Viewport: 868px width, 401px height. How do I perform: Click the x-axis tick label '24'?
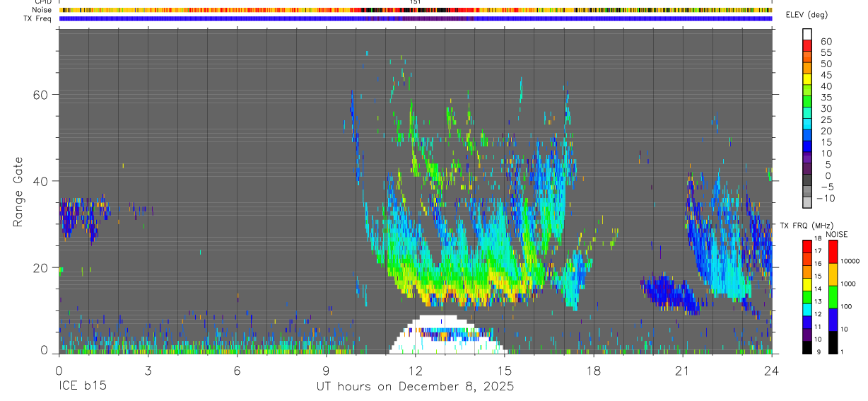click(x=772, y=371)
